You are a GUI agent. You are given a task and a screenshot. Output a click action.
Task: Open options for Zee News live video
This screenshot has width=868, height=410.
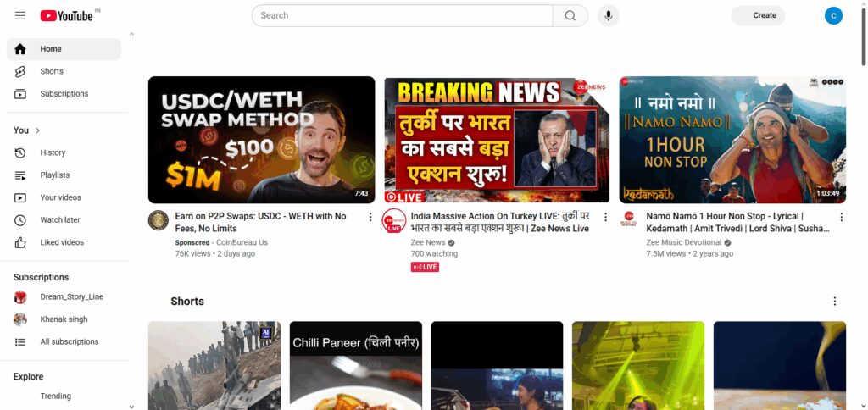tap(605, 217)
